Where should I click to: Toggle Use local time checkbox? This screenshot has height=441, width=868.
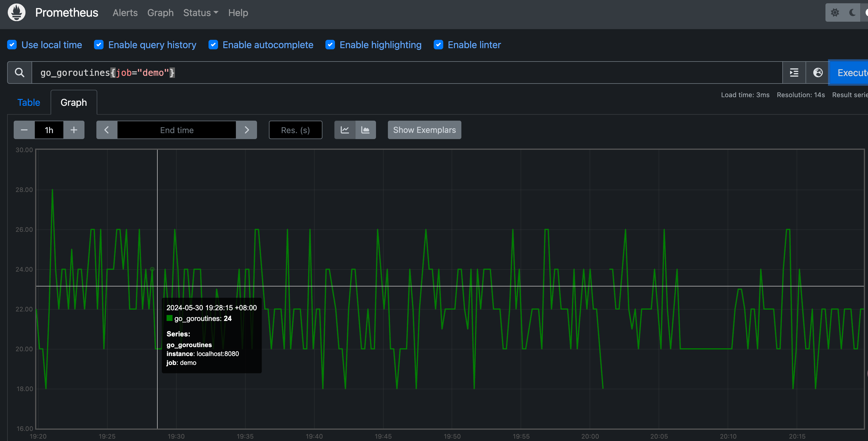pos(12,45)
